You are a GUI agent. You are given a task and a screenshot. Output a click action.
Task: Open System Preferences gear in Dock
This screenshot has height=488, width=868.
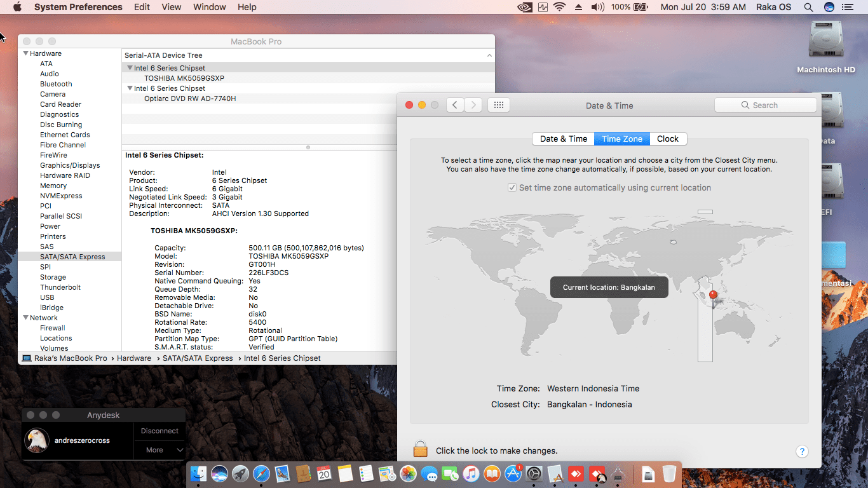534,473
